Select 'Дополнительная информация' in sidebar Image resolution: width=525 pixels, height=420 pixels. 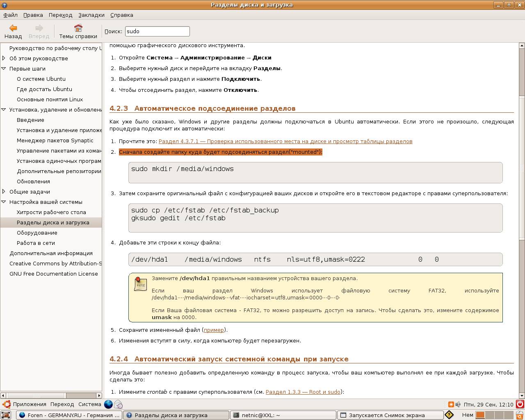pos(51,253)
